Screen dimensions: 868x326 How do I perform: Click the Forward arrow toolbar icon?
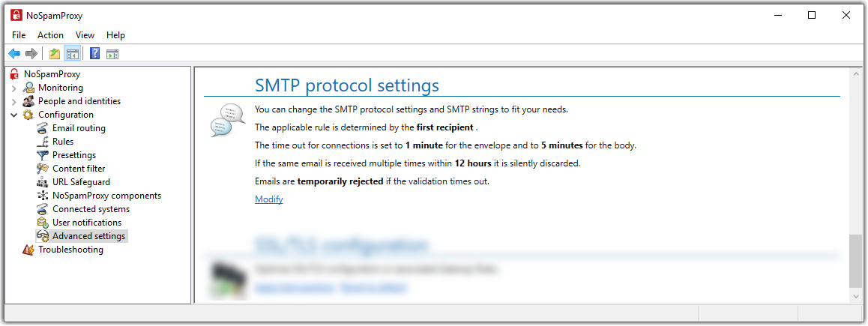click(x=31, y=54)
